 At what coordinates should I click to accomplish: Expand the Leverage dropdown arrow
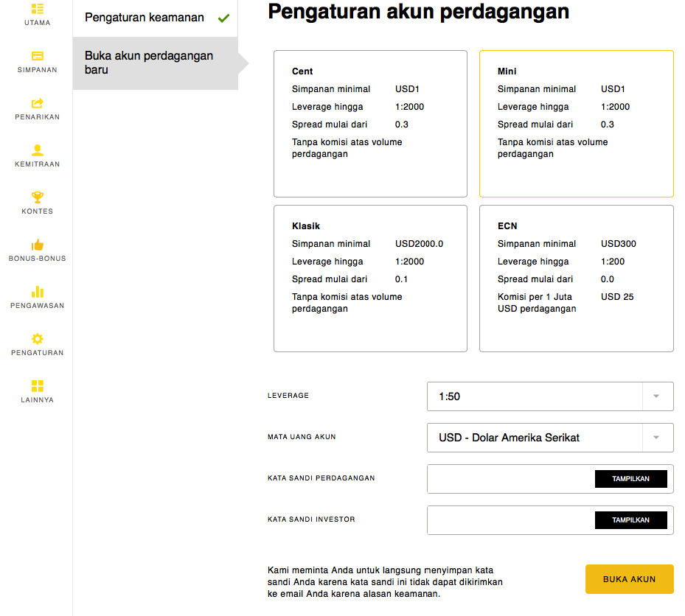point(656,396)
